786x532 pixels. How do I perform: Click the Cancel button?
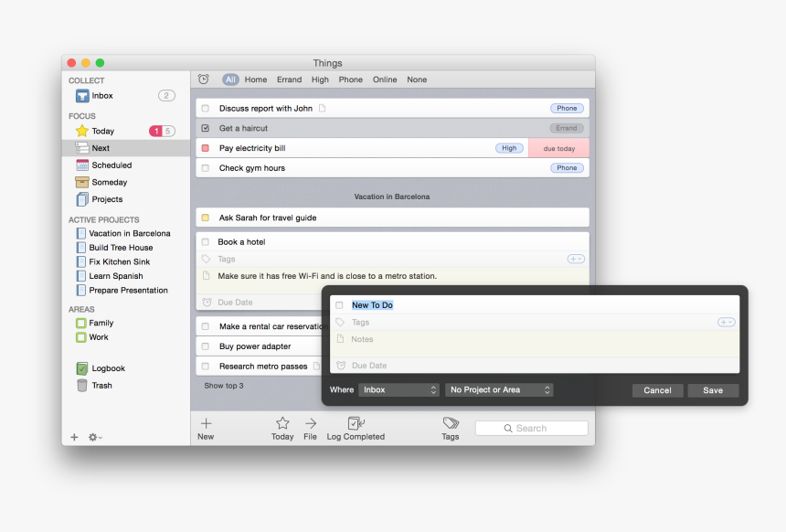[657, 390]
